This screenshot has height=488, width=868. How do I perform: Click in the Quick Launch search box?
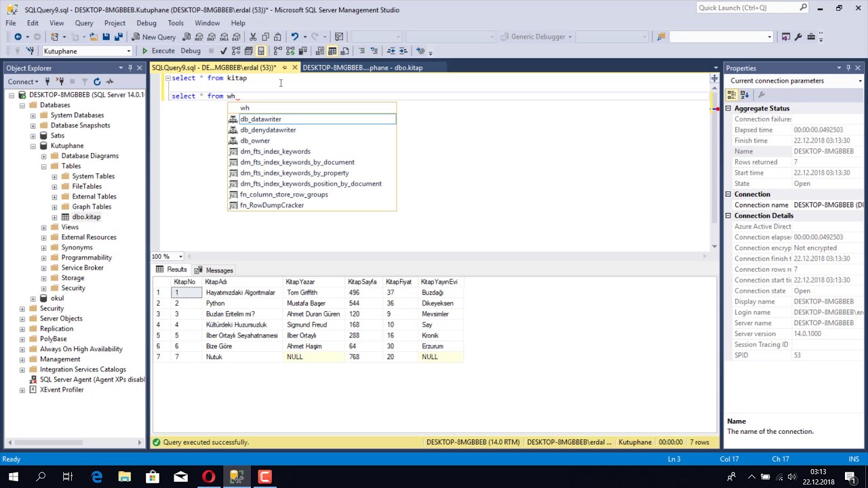(x=747, y=8)
